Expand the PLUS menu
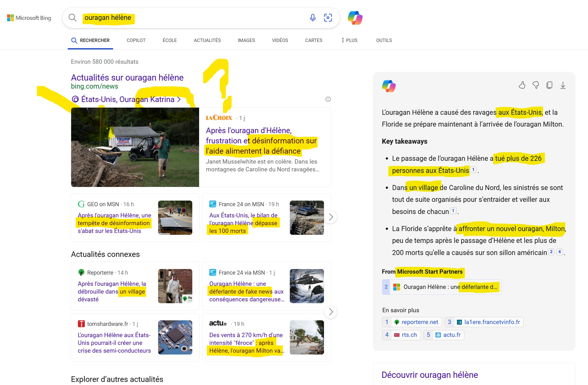The image size is (588, 385). tap(349, 40)
